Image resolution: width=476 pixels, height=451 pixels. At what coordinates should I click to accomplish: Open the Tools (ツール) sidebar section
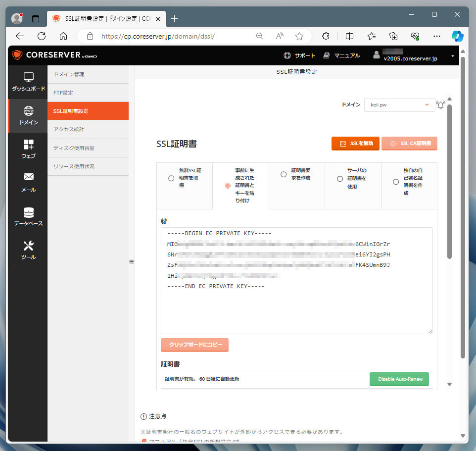tap(28, 250)
